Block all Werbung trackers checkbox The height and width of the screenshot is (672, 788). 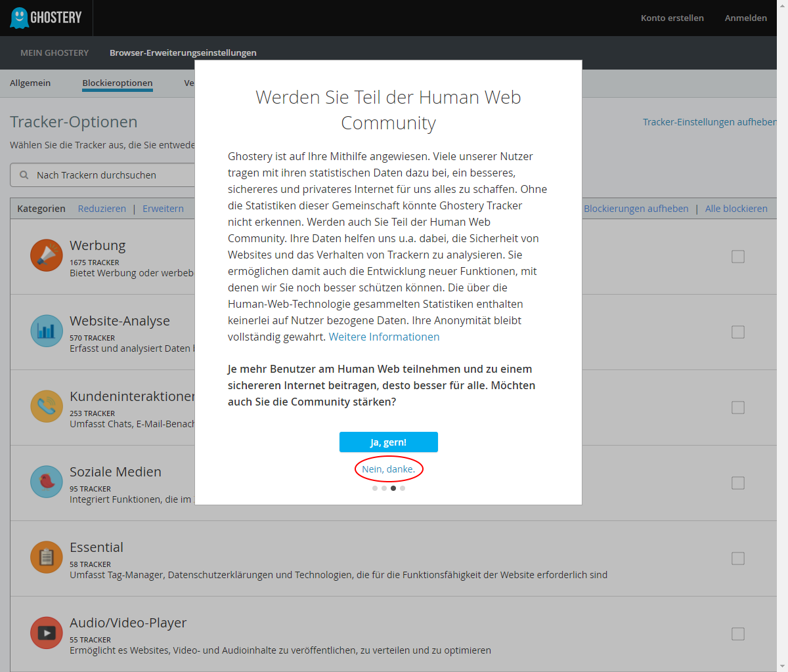pos(738,257)
